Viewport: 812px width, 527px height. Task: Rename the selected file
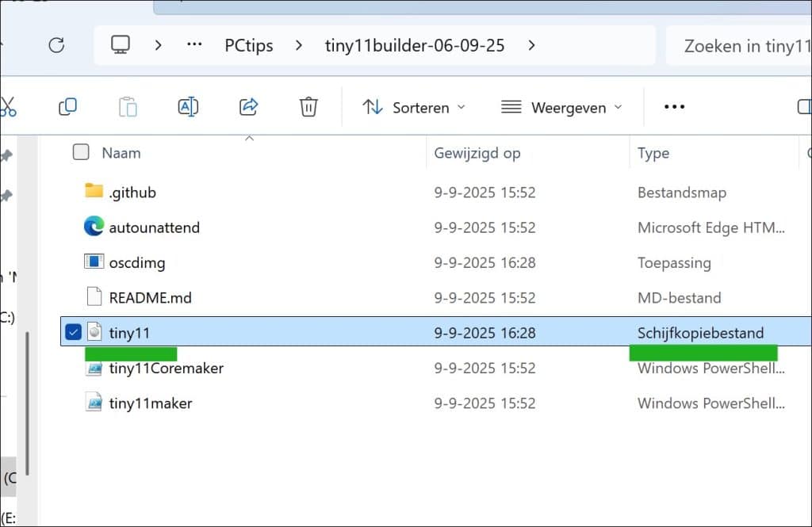tap(188, 107)
